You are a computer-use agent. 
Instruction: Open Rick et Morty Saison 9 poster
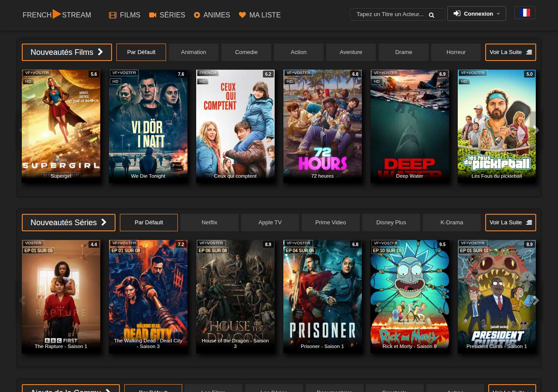(410, 296)
